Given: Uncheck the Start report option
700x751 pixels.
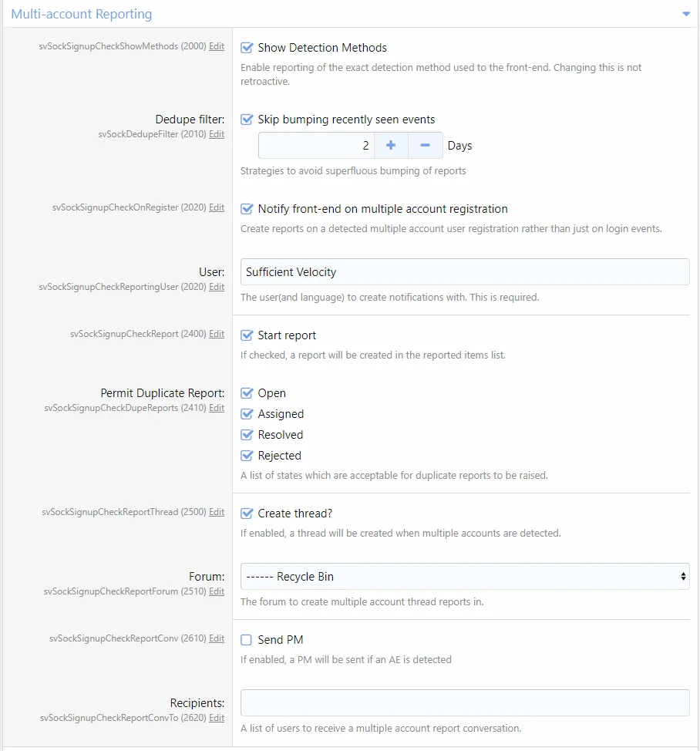Looking at the screenshot, I should coord(247,335).
